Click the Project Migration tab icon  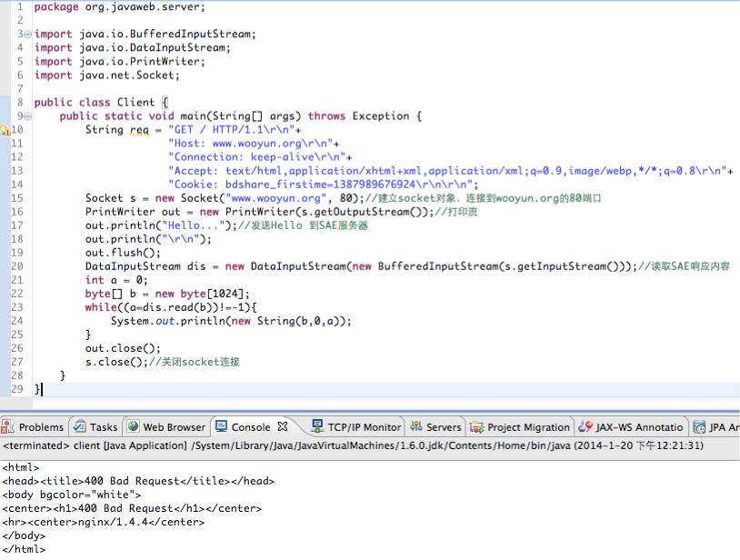tap(477, 427)
